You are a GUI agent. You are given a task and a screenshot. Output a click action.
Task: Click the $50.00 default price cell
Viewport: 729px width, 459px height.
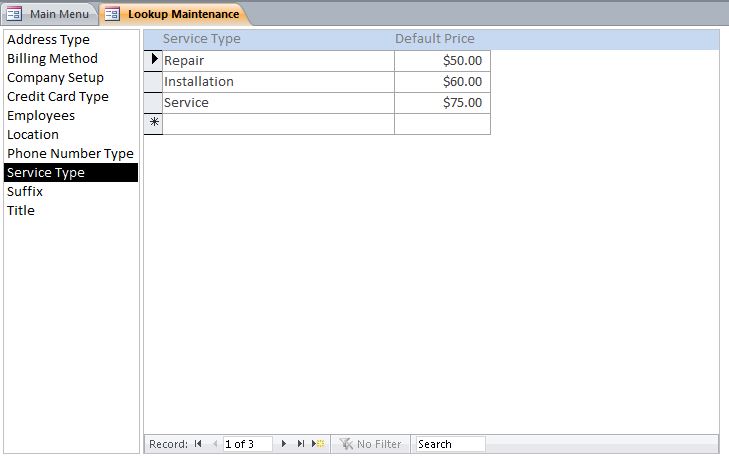[442, 61]
